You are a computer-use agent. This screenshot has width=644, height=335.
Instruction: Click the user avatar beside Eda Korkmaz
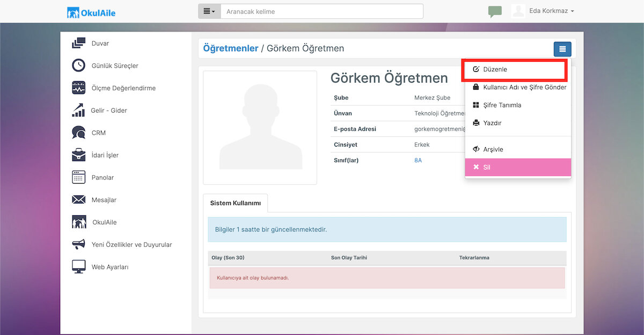click(518, 11)
